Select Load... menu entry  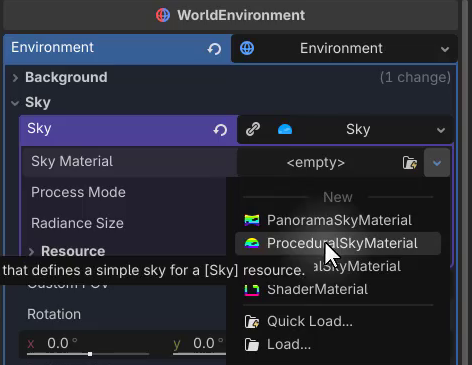click(338, 344)
